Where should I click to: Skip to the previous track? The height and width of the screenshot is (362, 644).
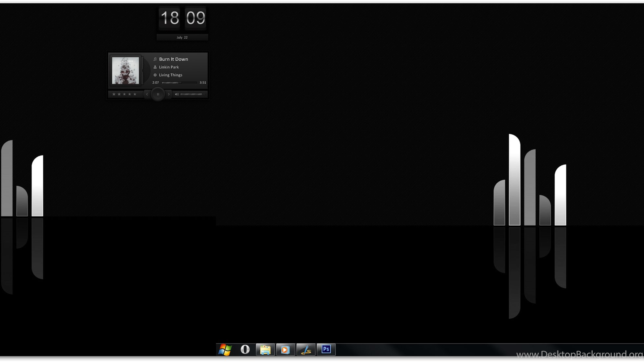tap(147, 94)
